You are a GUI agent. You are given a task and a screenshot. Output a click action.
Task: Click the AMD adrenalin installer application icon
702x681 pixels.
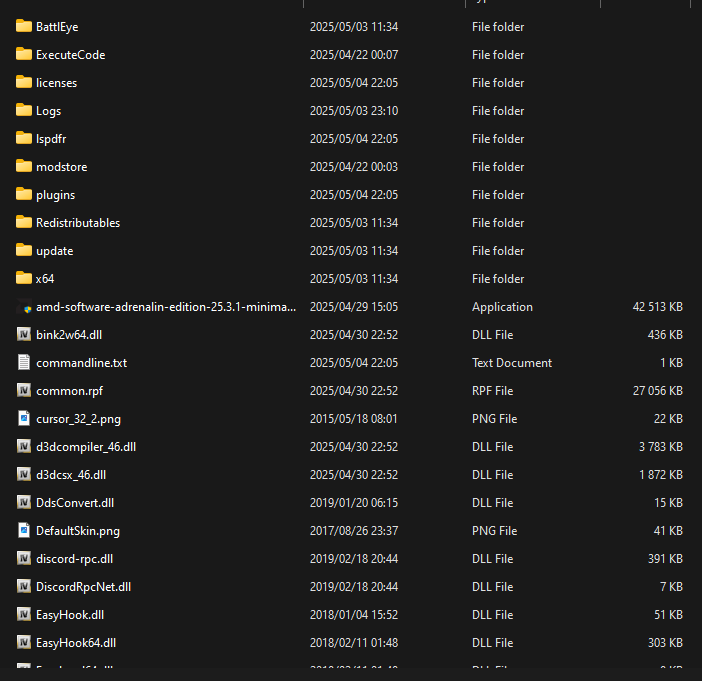pyautogui.click(x=24, y=307)
